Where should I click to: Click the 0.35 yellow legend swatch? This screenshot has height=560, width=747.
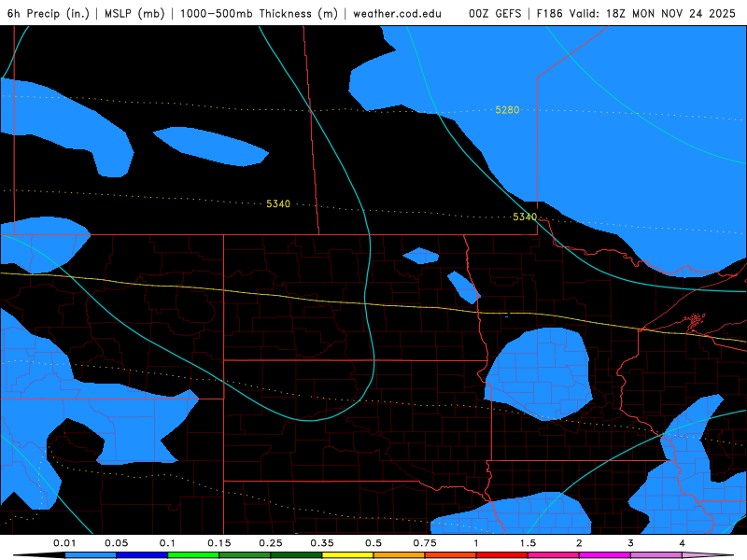(347, 555)
